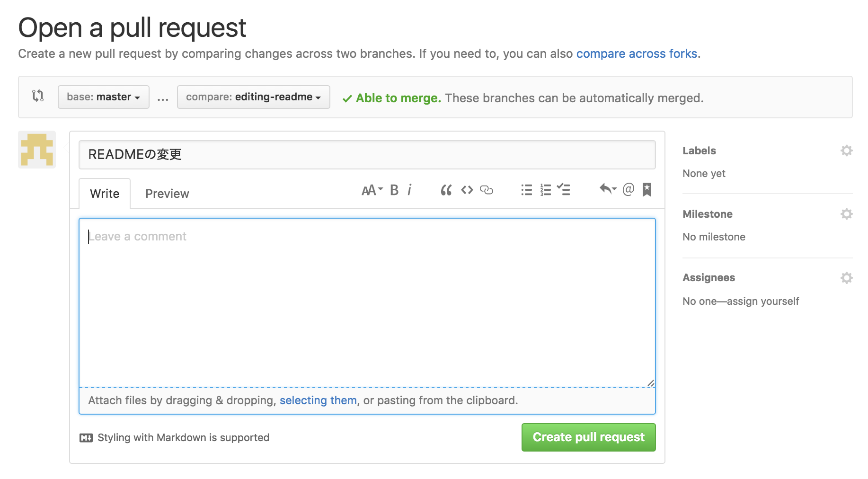This screenshot has width=868, height=479.
Task: Open the text size (AA) header menu
Action: pos(372,190)
